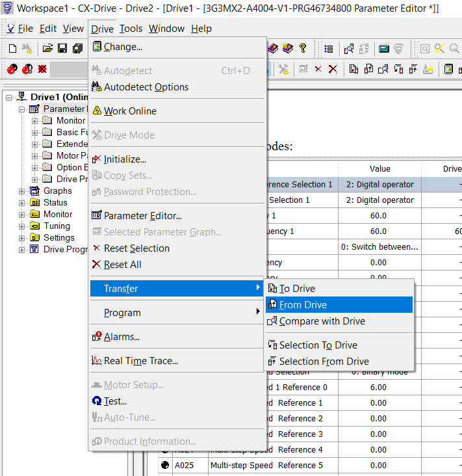This screenshot has height=476, width=462.
Task: Click the Save All toolbar icon
Action: point(78,49)
